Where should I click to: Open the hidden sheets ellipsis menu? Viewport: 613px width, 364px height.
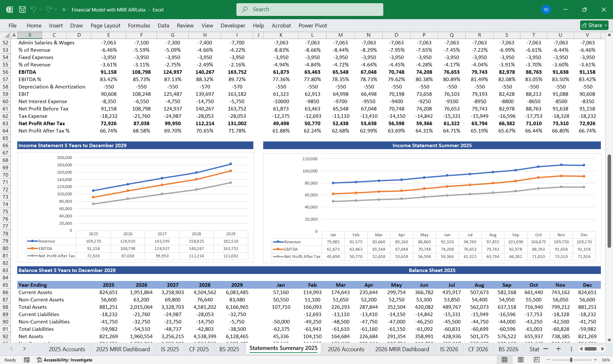point(546,349)
